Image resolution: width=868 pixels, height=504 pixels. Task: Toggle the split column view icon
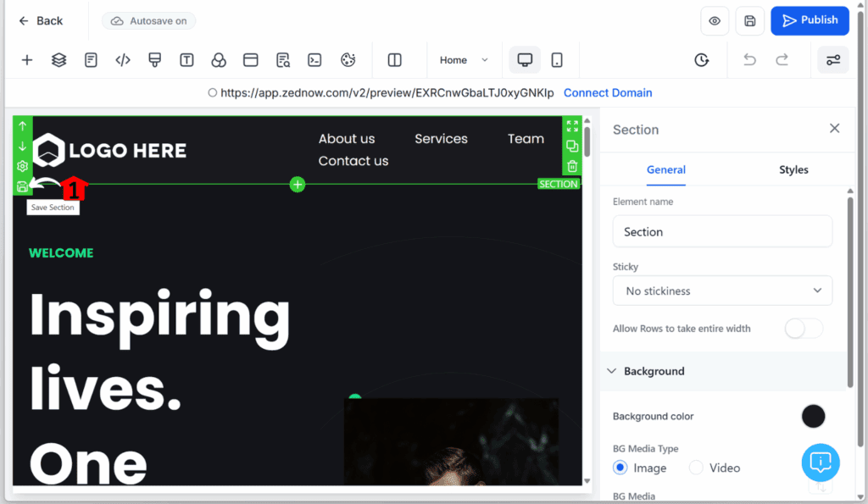click(x=395, y=60)
